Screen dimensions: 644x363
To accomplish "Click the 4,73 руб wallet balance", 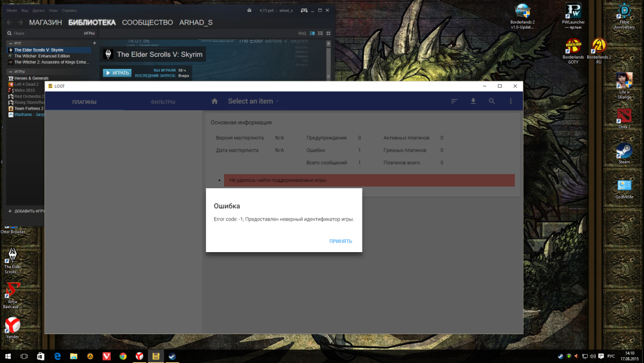I will coord(267,10).
